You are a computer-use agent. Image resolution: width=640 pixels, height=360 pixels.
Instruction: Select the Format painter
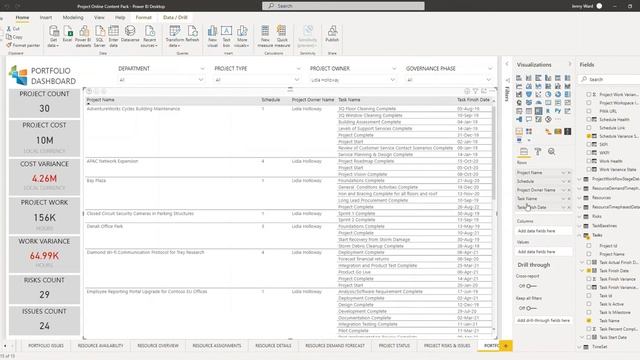[23, 45]
